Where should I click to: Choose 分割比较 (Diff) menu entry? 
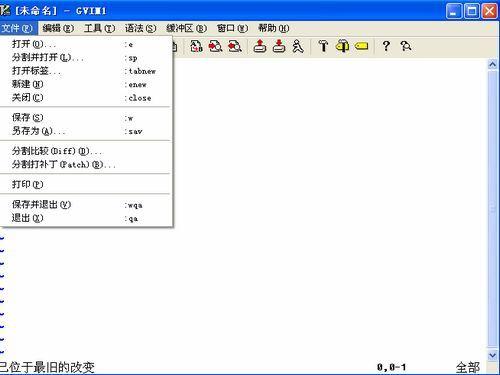[x=86, y=151]
